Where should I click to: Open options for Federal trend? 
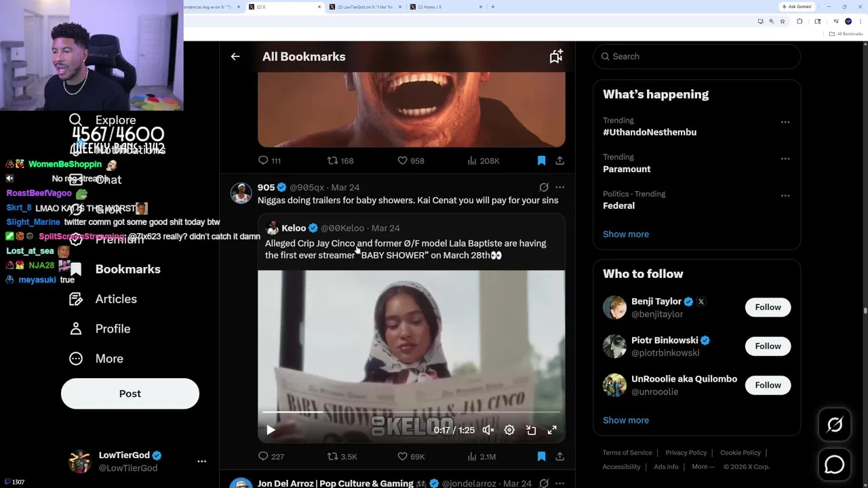(x=785, y=195)
